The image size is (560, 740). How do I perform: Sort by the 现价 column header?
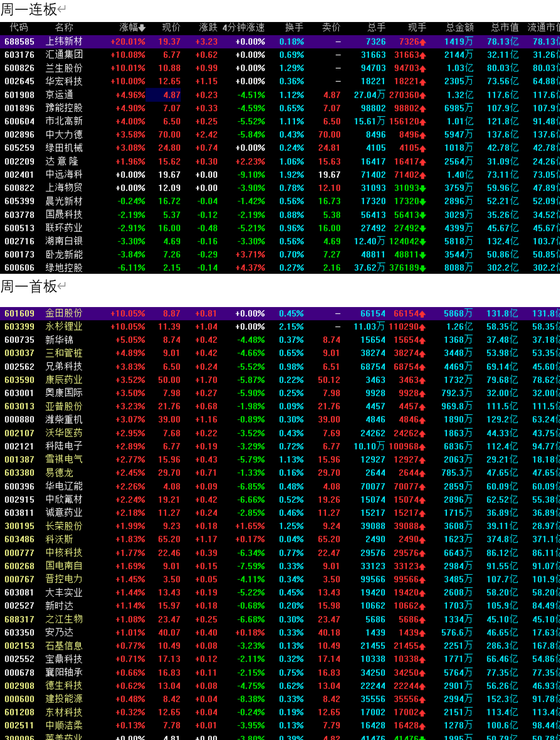pos(171,28)
